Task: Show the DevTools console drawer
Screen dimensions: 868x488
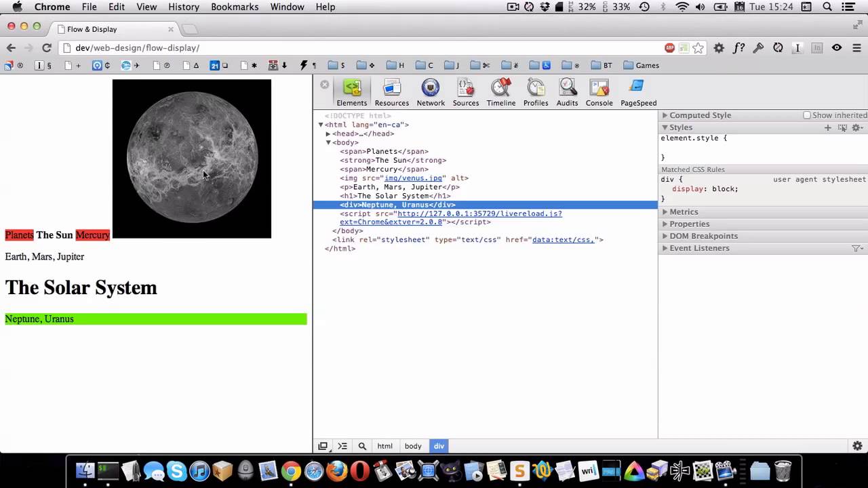Action: pos(342,446)
